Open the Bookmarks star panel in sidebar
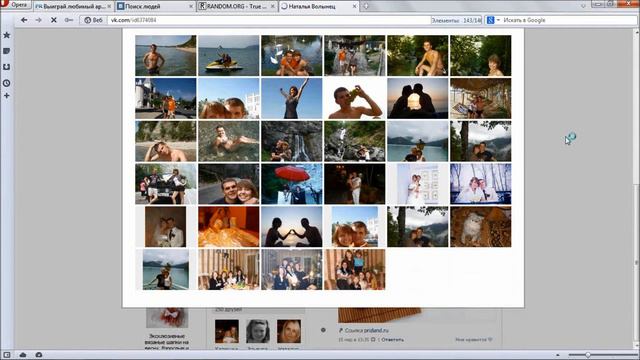Viewport: 640px width, 360px height. coord(7,36)
